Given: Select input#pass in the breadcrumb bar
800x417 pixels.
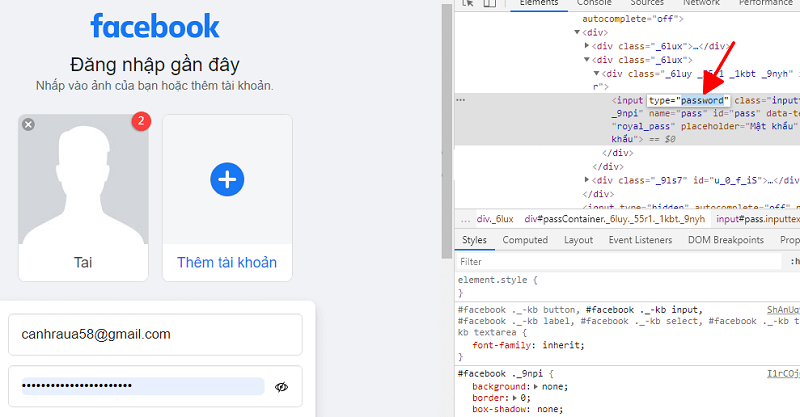Looking at the screenshot, I should click(758, 219).
